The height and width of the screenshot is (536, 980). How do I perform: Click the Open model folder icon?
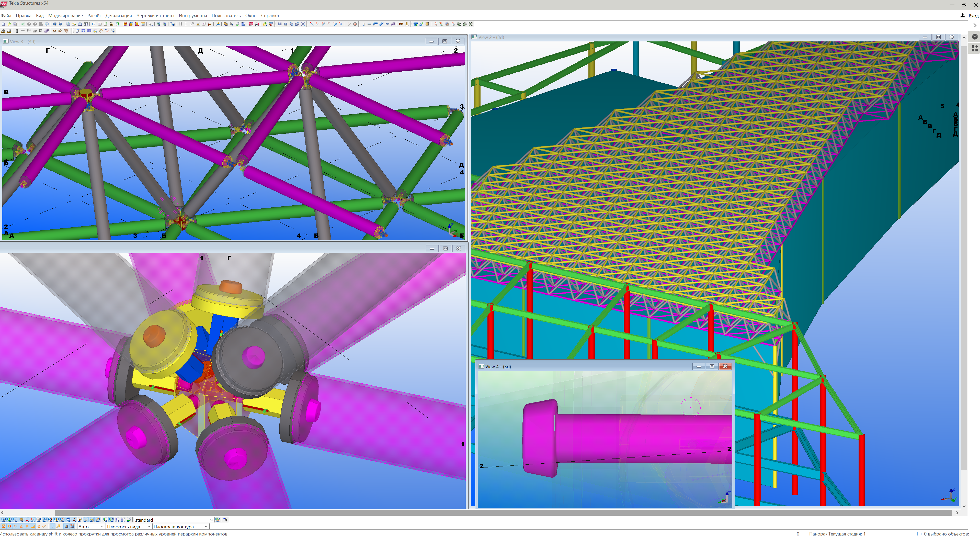click(9, 24)
